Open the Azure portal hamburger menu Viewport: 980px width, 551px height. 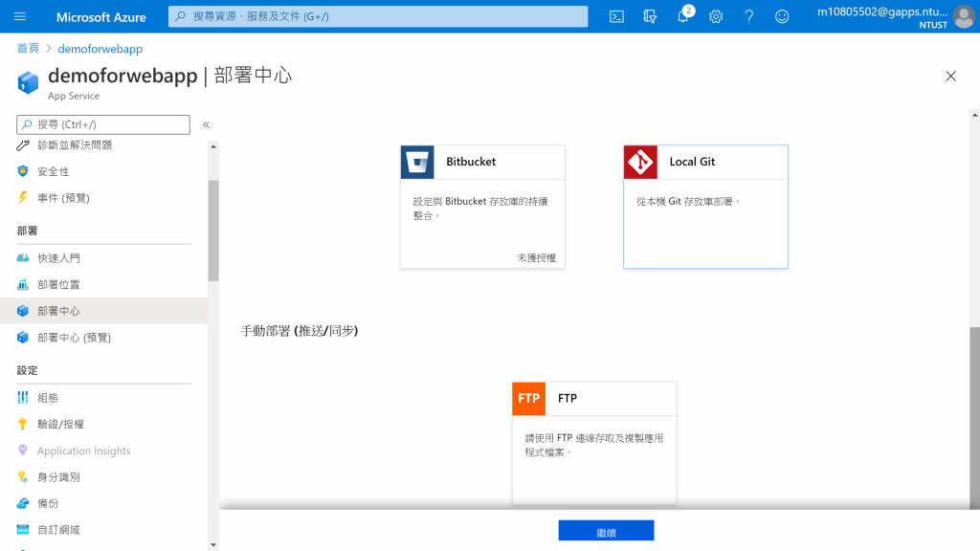click(20, 17)
